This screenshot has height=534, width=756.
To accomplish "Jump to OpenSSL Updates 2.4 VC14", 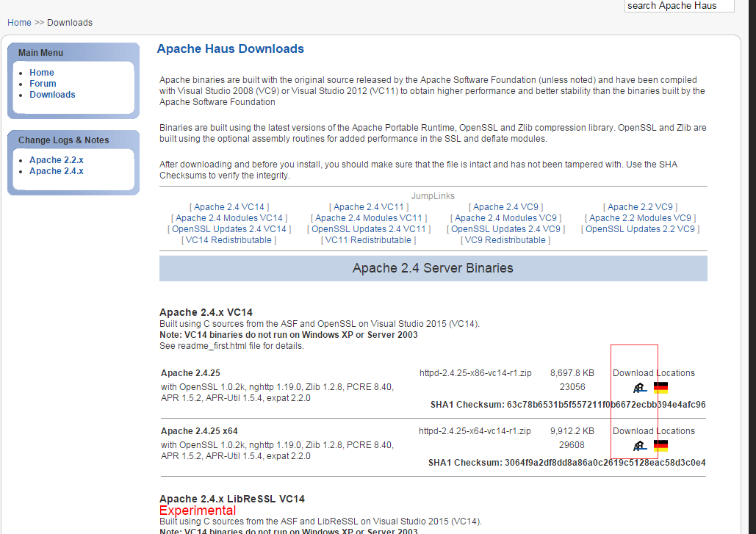I will [x=229, y=229].
